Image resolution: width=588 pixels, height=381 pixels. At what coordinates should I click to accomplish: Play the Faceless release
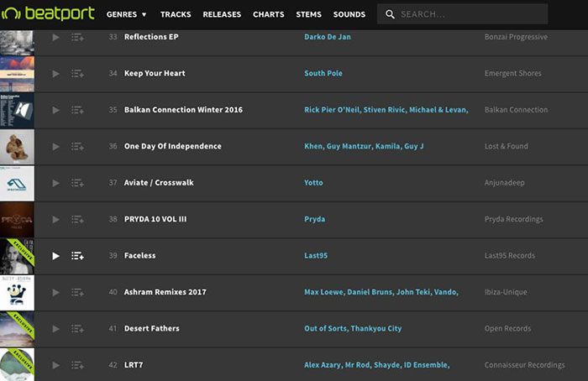[55, 256]
